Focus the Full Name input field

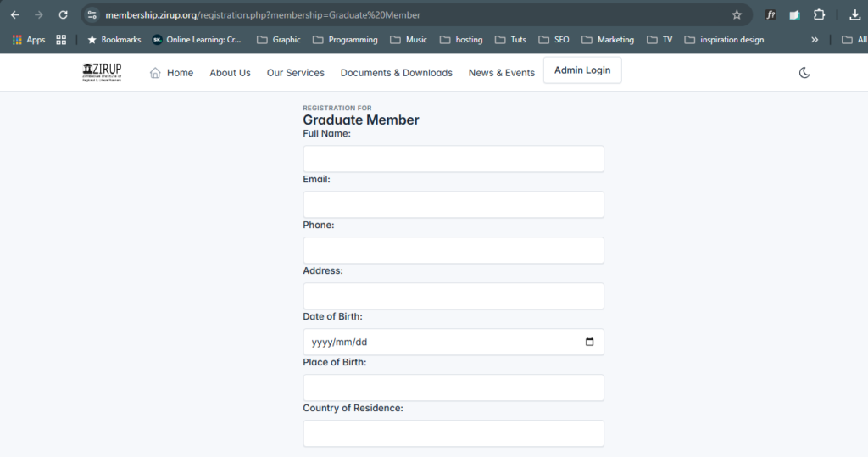[x=453, y=159]
